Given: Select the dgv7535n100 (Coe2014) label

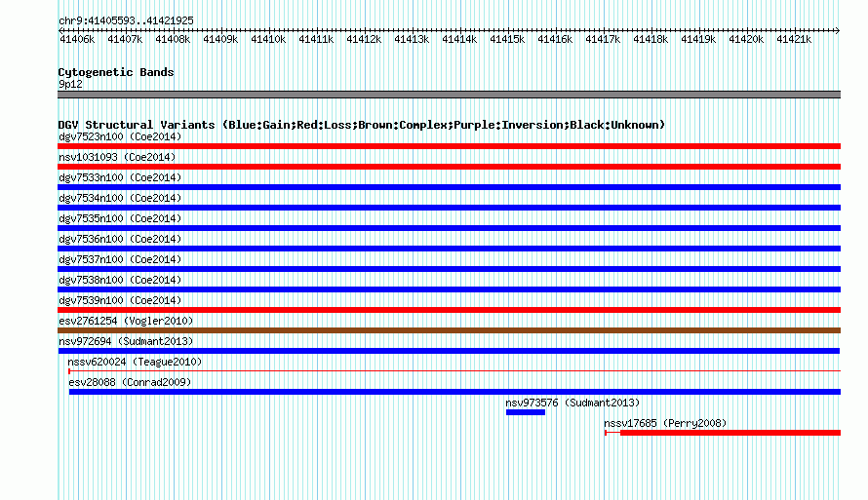Looking at the screenshot, I should tap(120, 218).
